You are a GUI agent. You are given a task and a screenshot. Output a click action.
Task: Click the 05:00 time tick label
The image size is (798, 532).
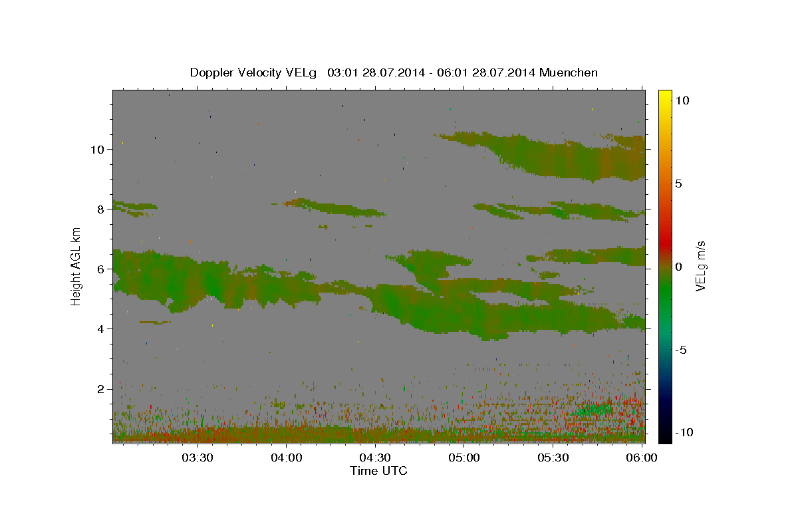click(464, 458)
